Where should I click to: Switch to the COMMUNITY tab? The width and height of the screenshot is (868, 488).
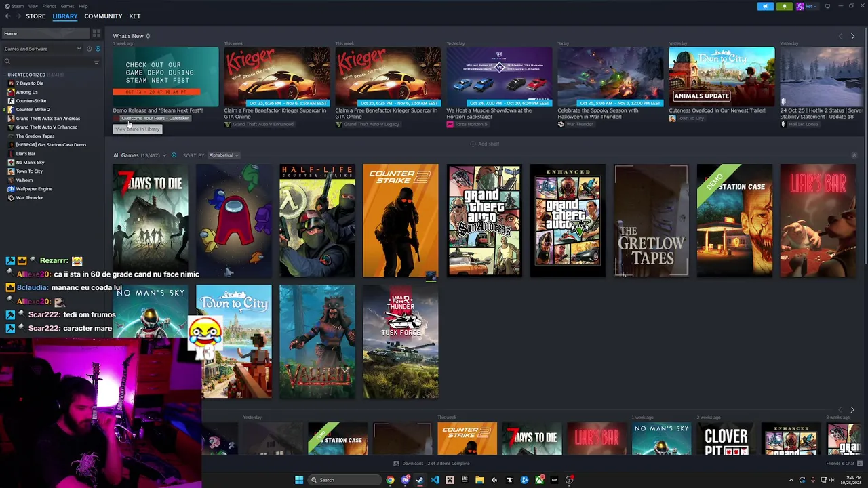tap(103, 16)
